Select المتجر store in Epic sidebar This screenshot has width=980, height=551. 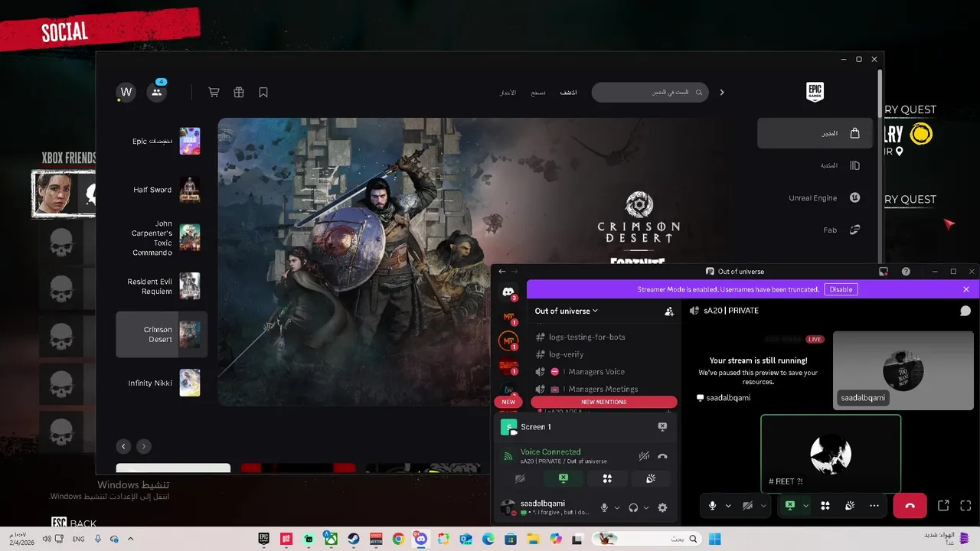[815, 133]
